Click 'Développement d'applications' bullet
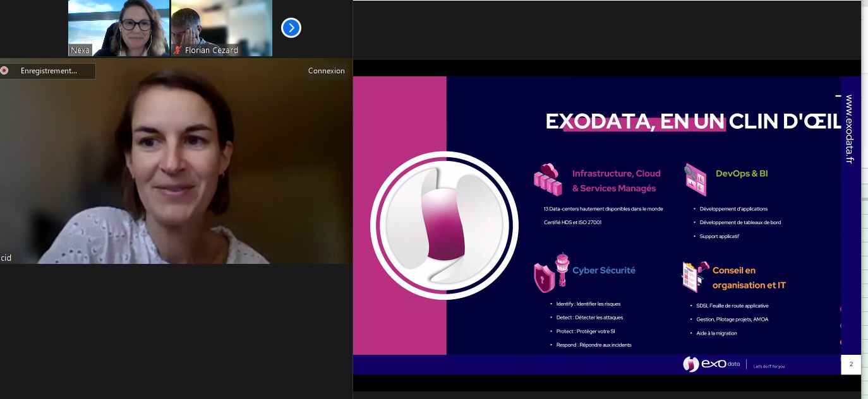Viewport: 868px width, 399px height. click(733, 208)
